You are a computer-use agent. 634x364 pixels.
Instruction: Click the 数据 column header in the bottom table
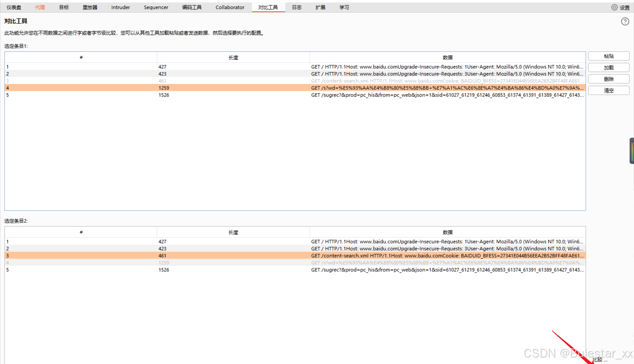pos(447,232)
